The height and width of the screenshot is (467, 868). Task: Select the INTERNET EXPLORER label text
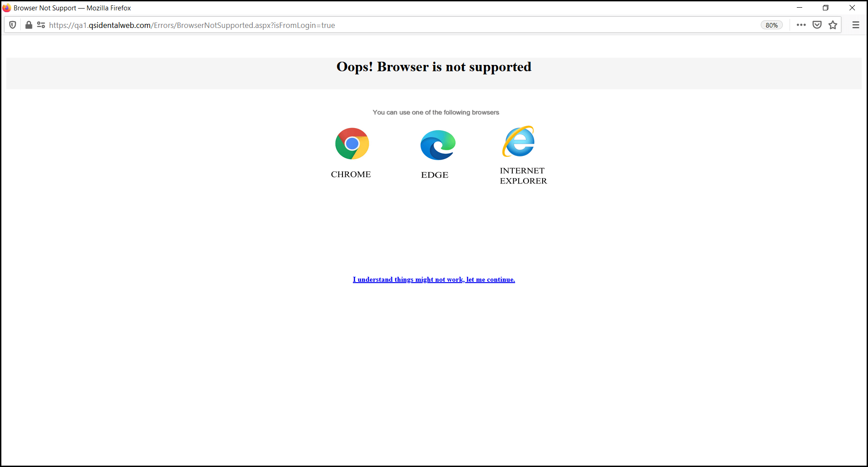pos(523,176)
